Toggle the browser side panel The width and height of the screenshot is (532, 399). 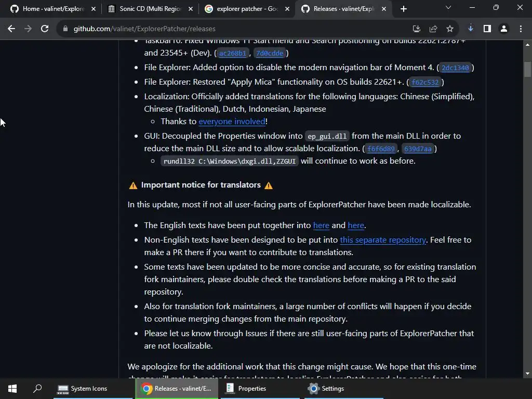point(487,29)
